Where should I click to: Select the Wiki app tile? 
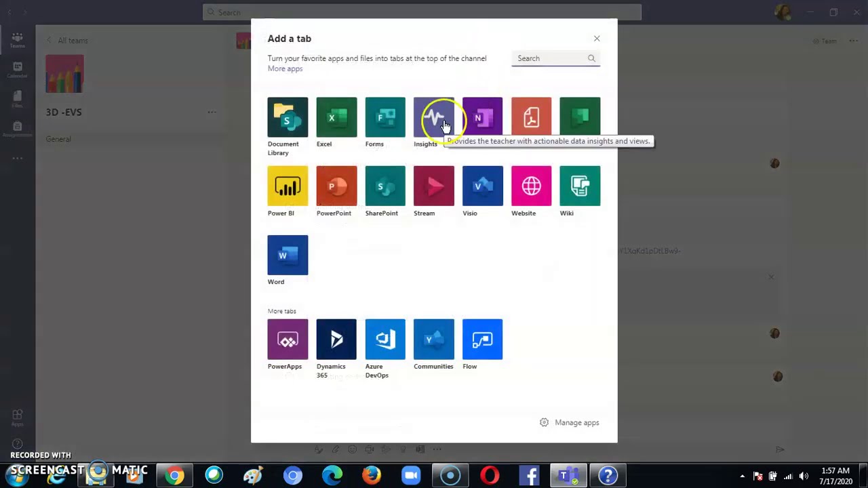click(x=580, y=186)
